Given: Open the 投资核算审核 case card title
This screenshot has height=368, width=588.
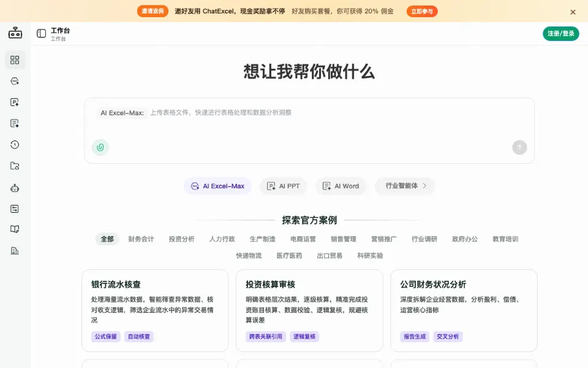Looking at the screenshot, I should (270, 284).
